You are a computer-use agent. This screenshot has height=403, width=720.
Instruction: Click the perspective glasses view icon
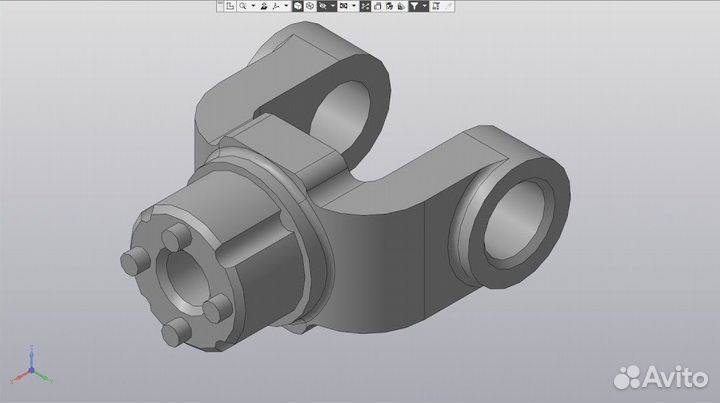pyautogui.click(x=344, y=6)
